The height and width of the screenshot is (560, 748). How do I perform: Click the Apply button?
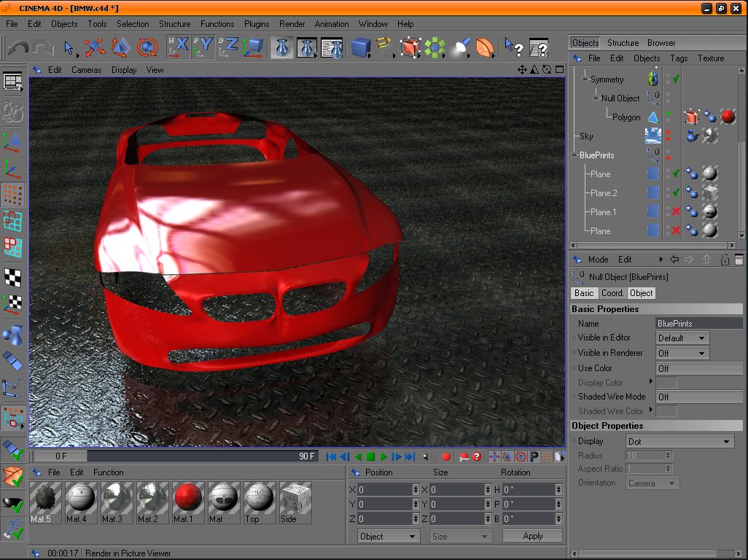(x=532, y=536)
